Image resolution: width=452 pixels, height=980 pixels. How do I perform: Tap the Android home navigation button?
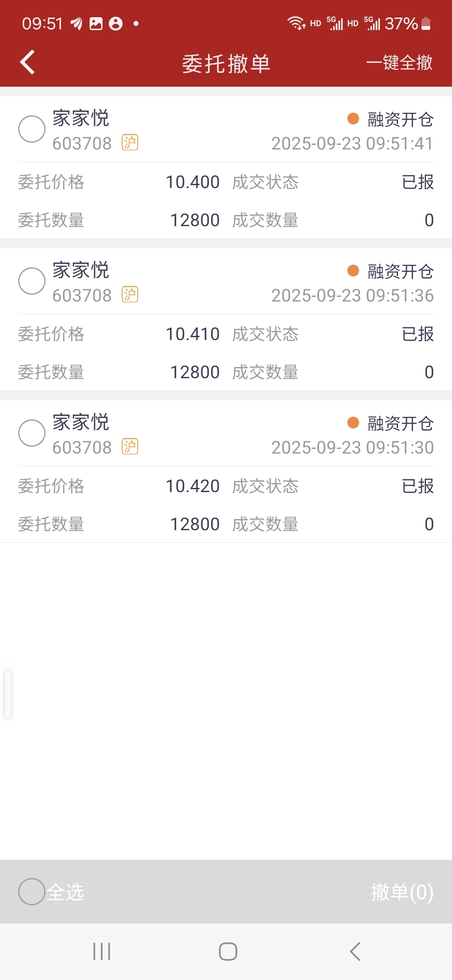click(x=228, y=952)
